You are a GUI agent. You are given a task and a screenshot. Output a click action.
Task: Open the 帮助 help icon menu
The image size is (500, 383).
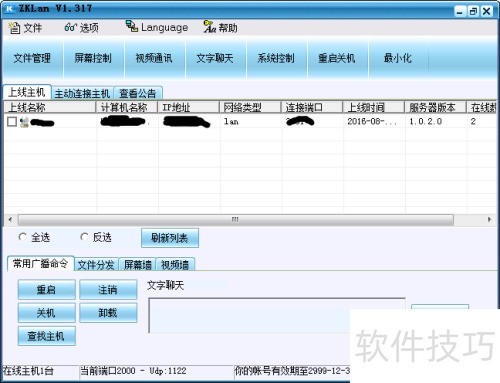point(209,27)
